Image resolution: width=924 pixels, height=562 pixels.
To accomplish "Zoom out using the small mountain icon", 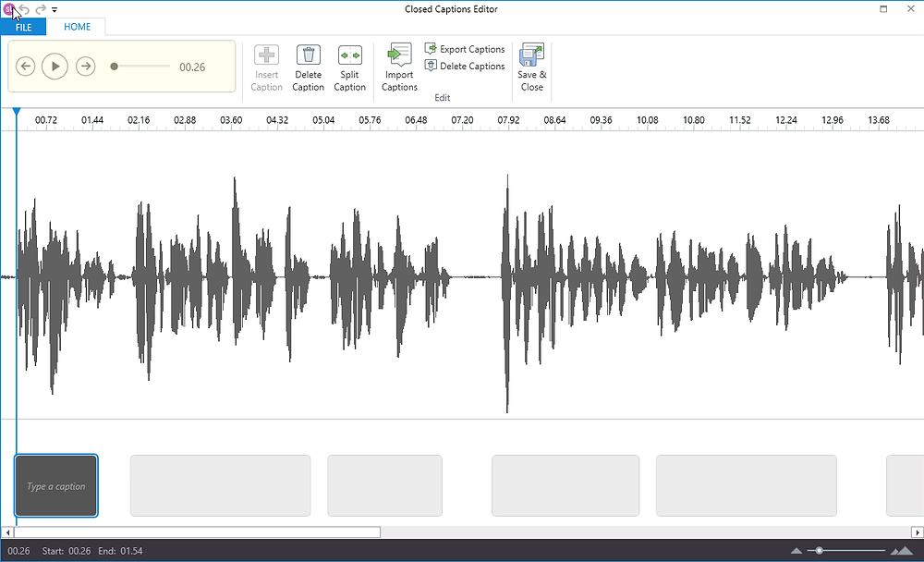I will [796, 551].
